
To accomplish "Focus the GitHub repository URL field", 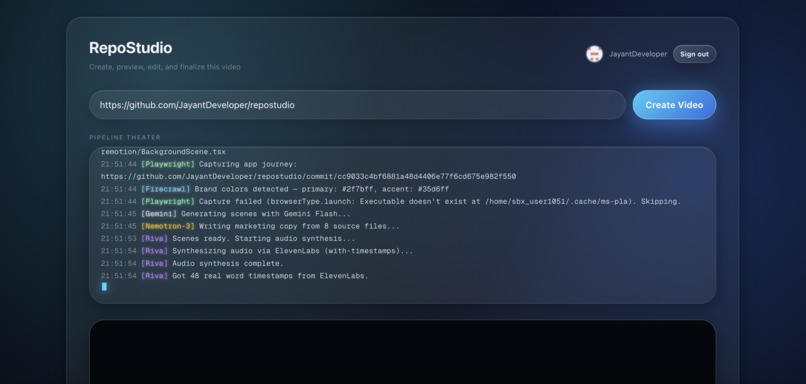I will click(357, 105).
